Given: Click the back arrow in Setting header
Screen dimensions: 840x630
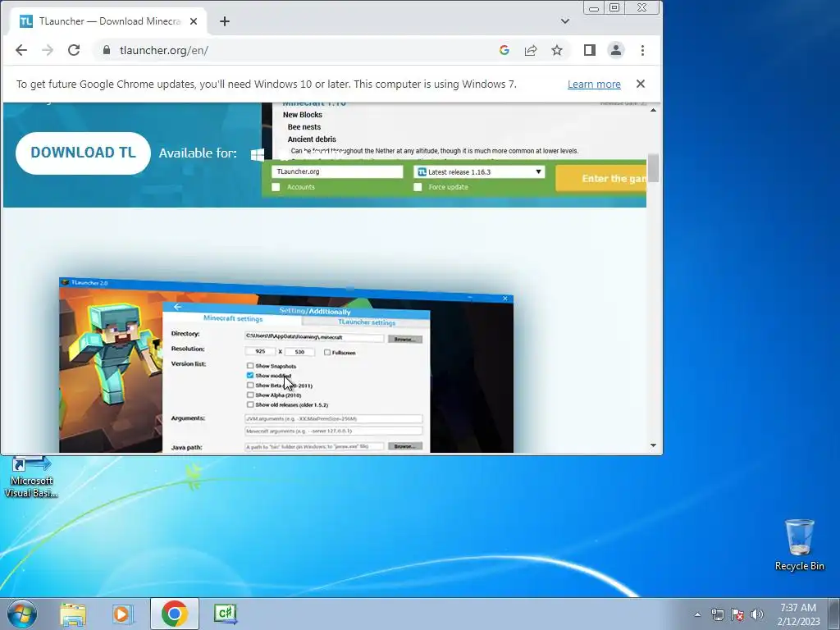Looking at the screenshot, I should click(177, 307).
